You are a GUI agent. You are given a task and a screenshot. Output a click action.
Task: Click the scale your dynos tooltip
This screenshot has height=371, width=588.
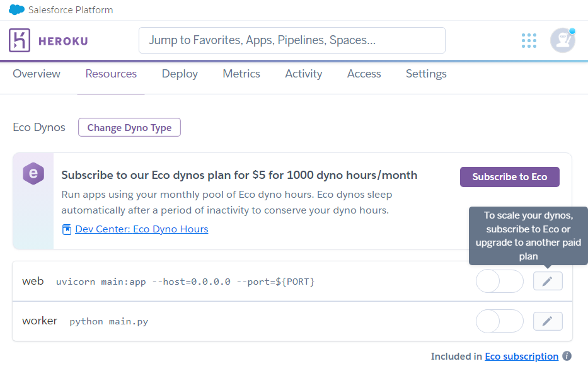pos(528,236)
